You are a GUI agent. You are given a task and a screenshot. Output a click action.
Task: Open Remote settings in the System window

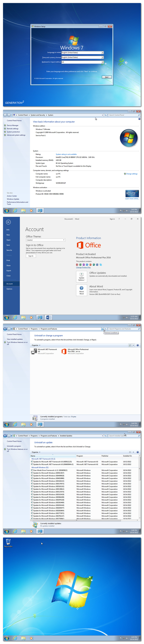coord(12,128)
